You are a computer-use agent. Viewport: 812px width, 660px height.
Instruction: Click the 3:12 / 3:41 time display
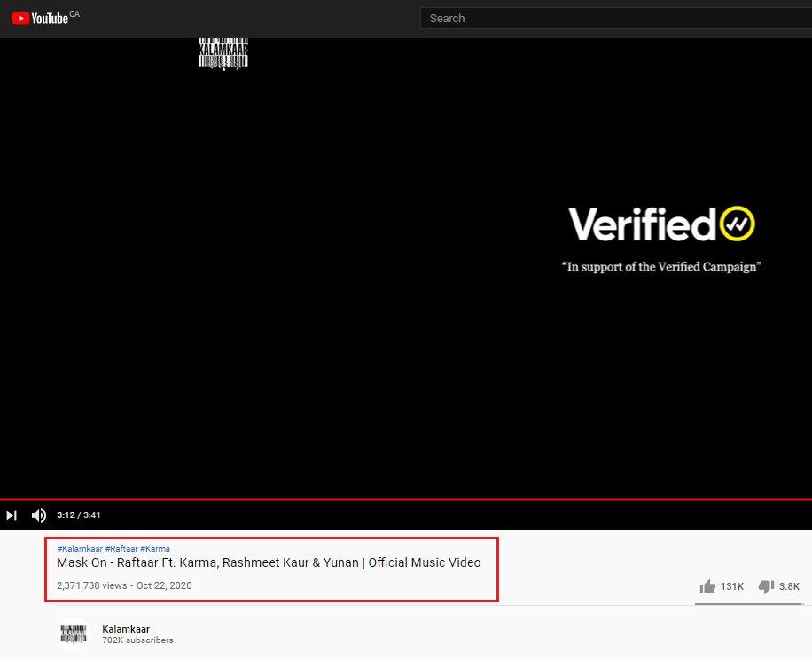[x=79, y=515]
